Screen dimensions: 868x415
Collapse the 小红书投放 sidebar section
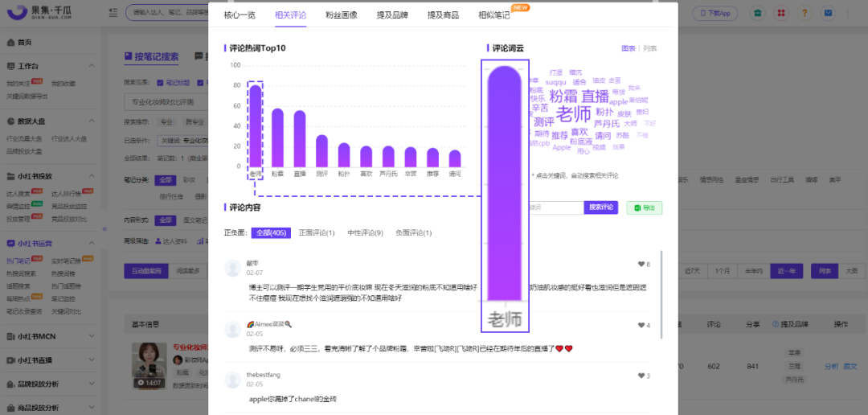[x=92, y=176]
